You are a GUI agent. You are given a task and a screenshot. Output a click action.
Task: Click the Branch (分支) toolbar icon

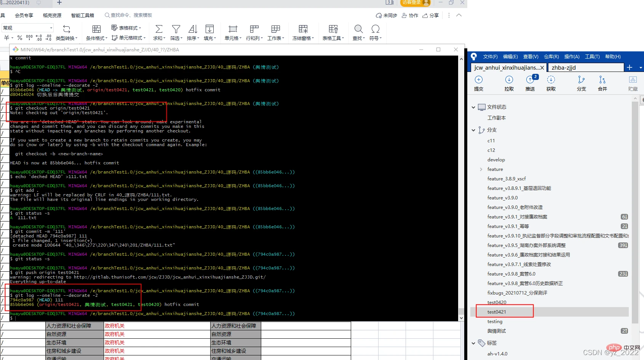[x=581, y=80]
